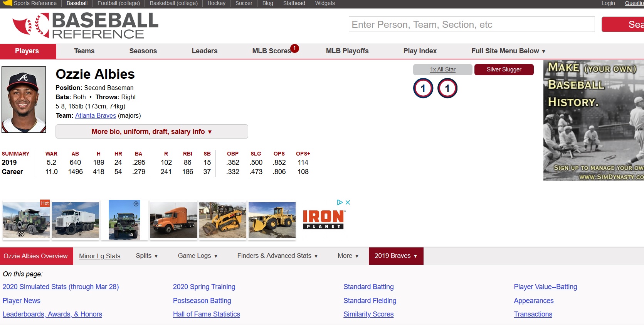Open 2020 Simulated Stats (through Mar 28)

coord(61,287)
